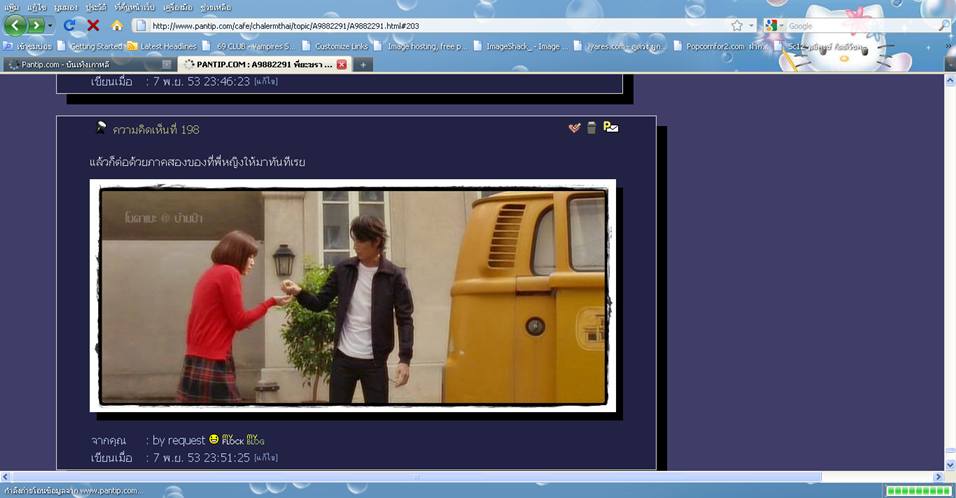The image size is (956, 498).
Task: Open the fourth (history) menu bar item
Action: (x=96, y=7)
